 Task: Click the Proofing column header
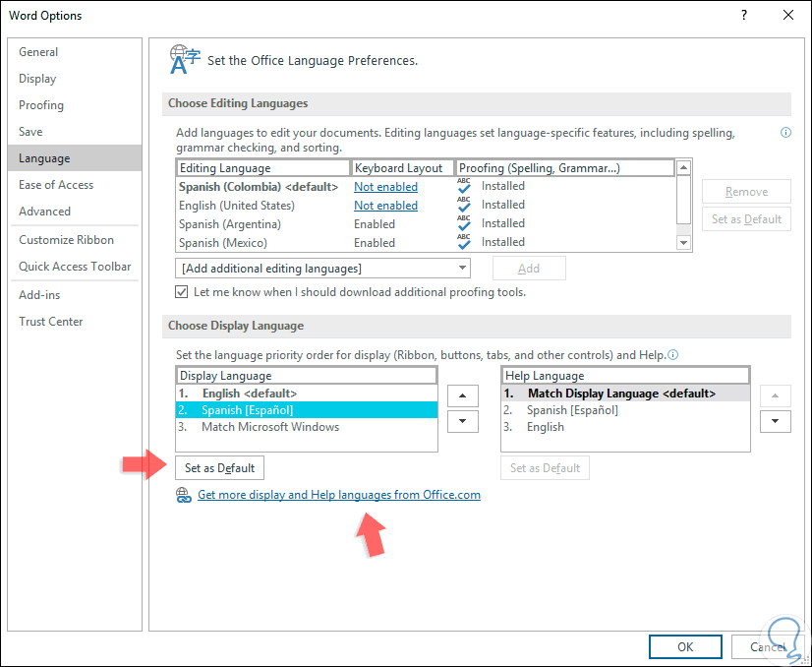[565, 168]
